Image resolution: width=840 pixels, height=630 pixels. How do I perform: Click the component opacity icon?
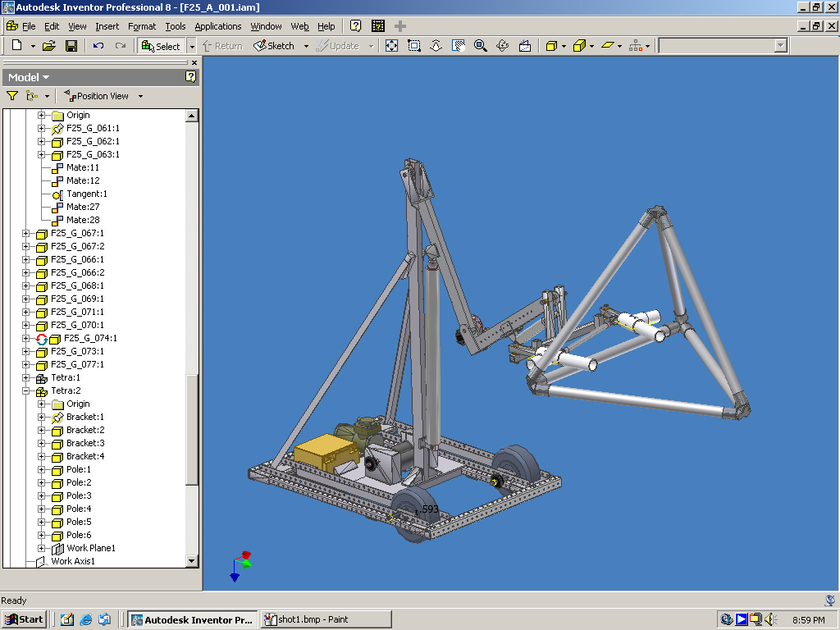click(x=635, y=46)
